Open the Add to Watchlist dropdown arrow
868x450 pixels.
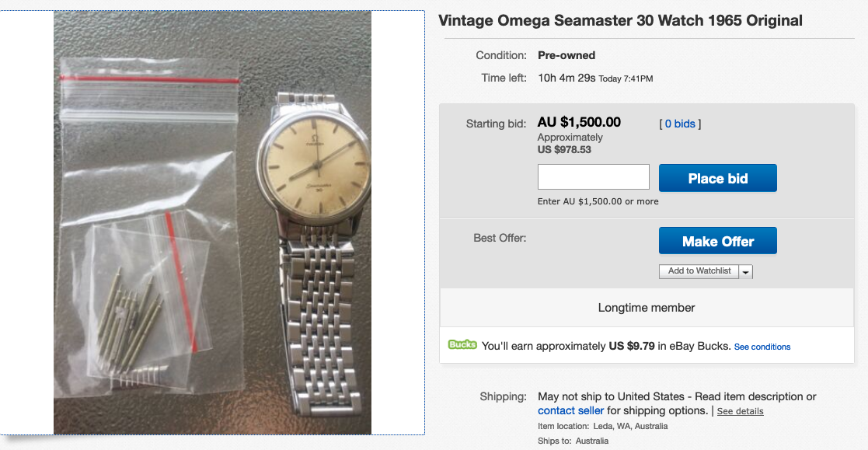point(746,271)
